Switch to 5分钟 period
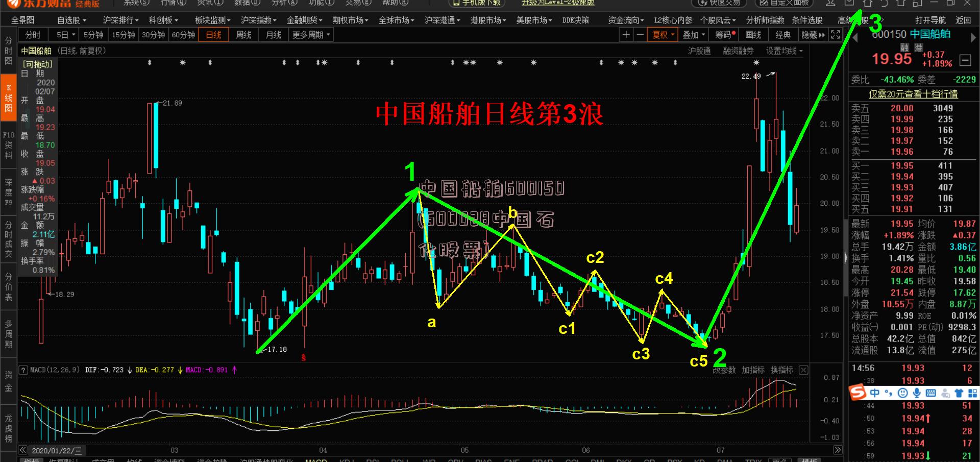This screenshot has height=462, width=980. 93,35
